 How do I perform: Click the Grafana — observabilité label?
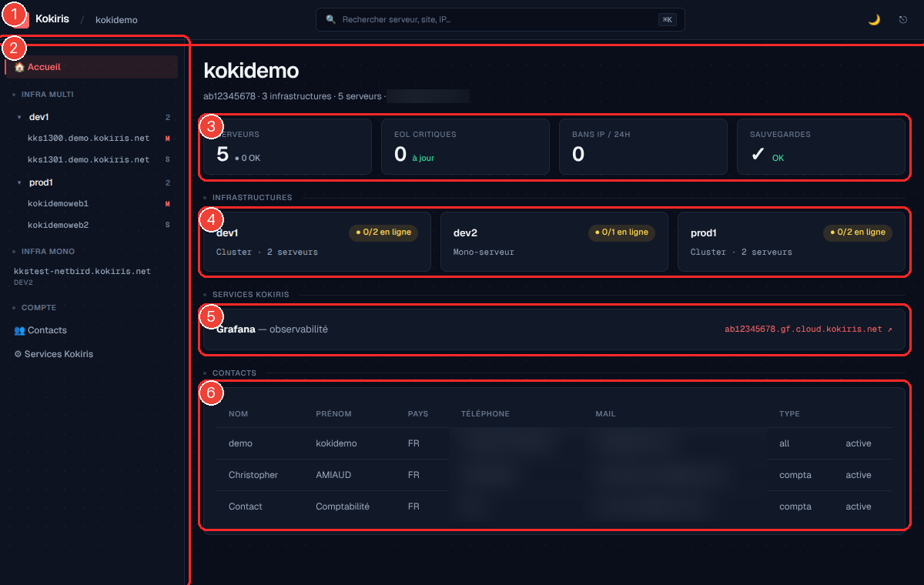click(272, 329)
